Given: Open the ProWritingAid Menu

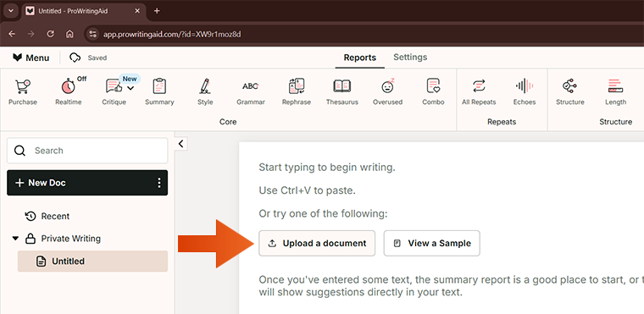Looking at the screenshot, I should pos(31,58).
